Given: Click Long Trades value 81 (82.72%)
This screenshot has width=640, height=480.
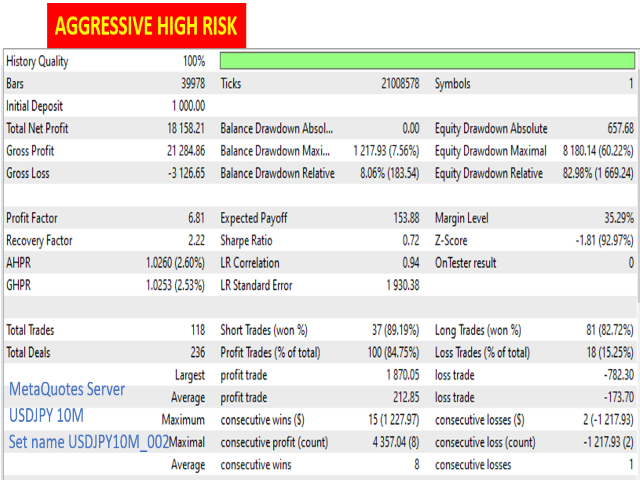Looking at the screenshot, I should 610,330.
